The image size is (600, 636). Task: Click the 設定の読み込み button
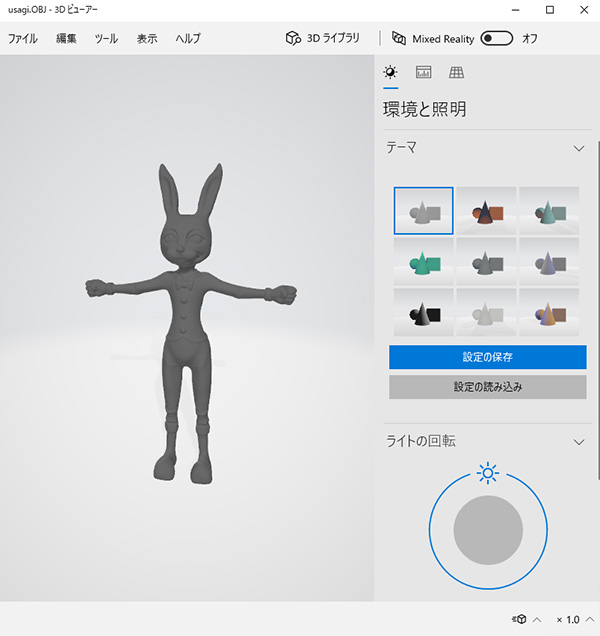pyautogui.click(x=487, y=387)
